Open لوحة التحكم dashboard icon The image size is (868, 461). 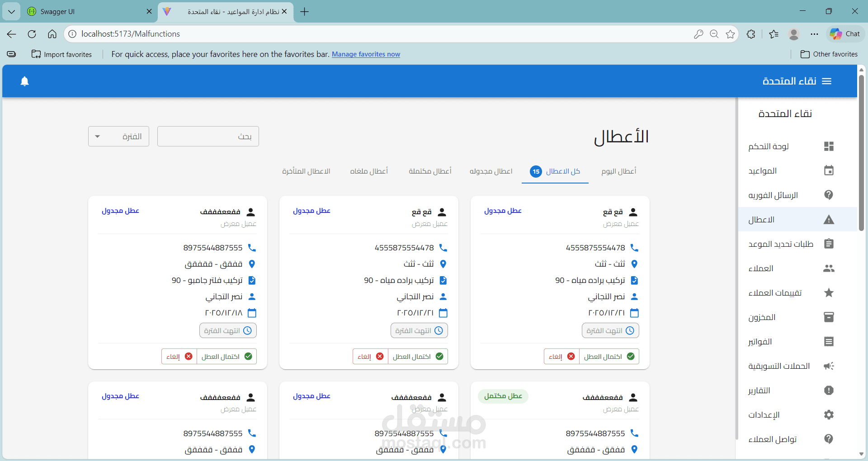pos(829,146)
